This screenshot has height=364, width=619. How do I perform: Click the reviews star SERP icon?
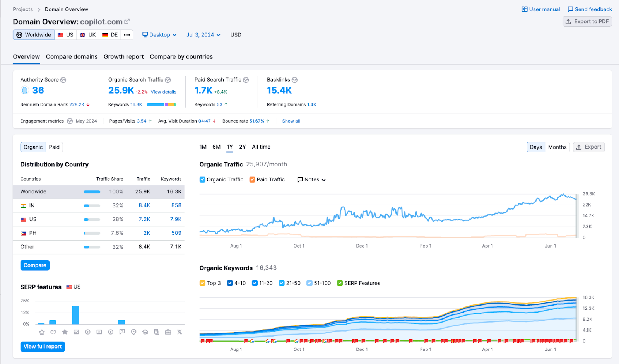pyautogui.click(x=65, y=332)
